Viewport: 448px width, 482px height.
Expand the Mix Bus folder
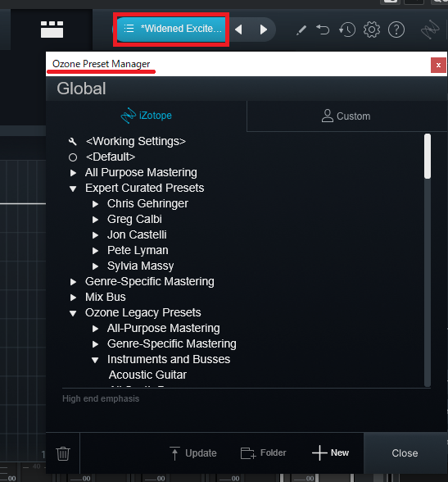[73, 298]
